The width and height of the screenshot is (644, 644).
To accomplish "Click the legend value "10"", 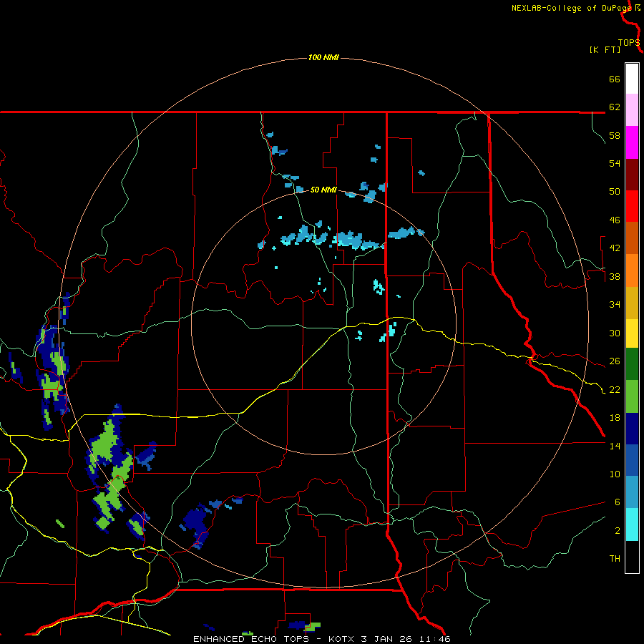I will (x=615, y=474).
